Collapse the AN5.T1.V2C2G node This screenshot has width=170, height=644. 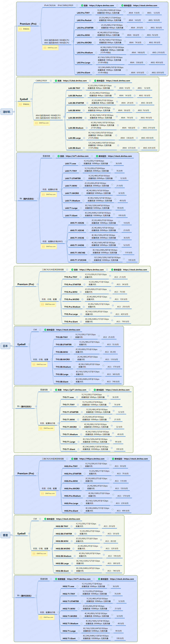pos(87,223)
